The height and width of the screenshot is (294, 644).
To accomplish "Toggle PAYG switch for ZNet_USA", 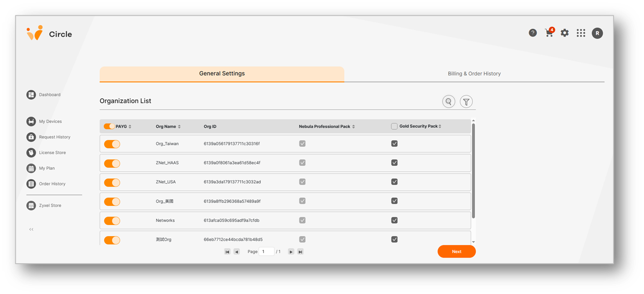I will point(112,182).
